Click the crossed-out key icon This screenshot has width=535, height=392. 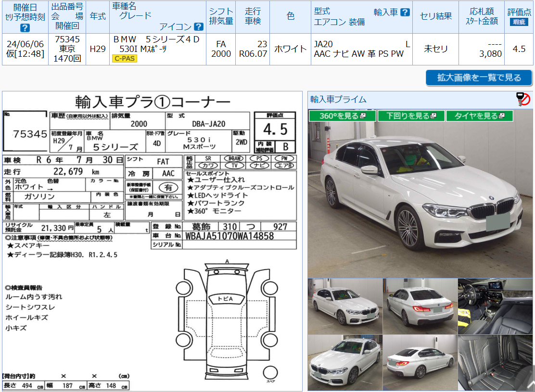522,99
